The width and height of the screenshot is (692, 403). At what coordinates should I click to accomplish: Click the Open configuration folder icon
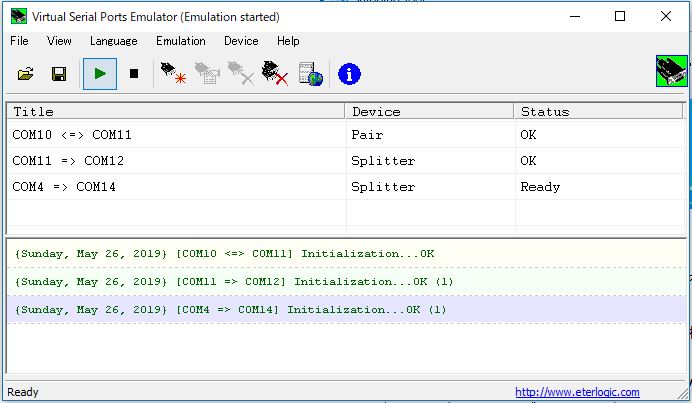26,74
